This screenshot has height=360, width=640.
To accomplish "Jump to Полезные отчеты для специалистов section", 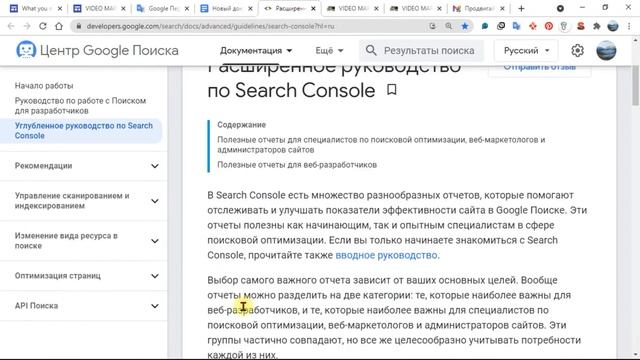I will (381, 144).
